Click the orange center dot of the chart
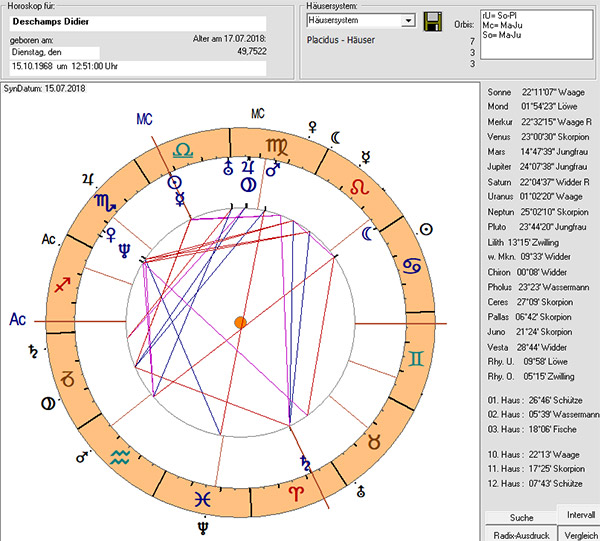The image size is (600, 541). (240, 323)
